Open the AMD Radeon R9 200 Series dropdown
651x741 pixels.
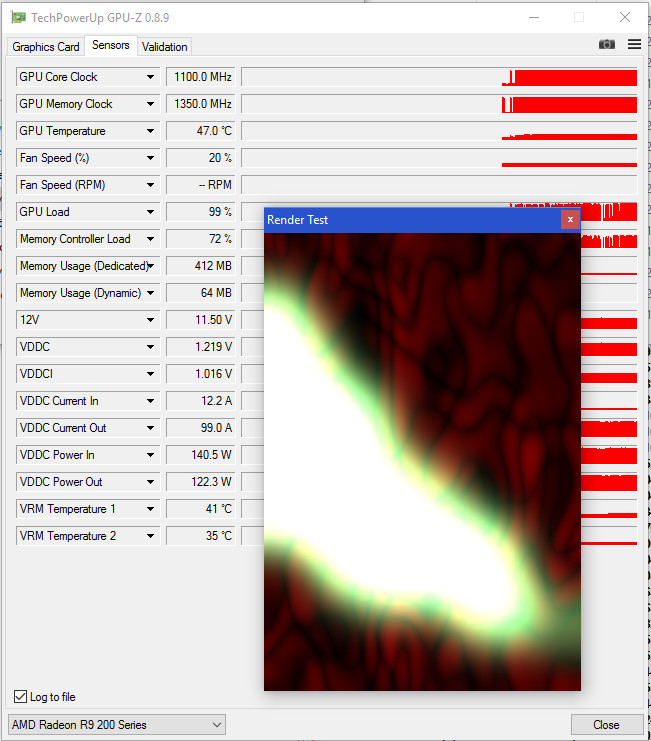(x=117, y=724)
